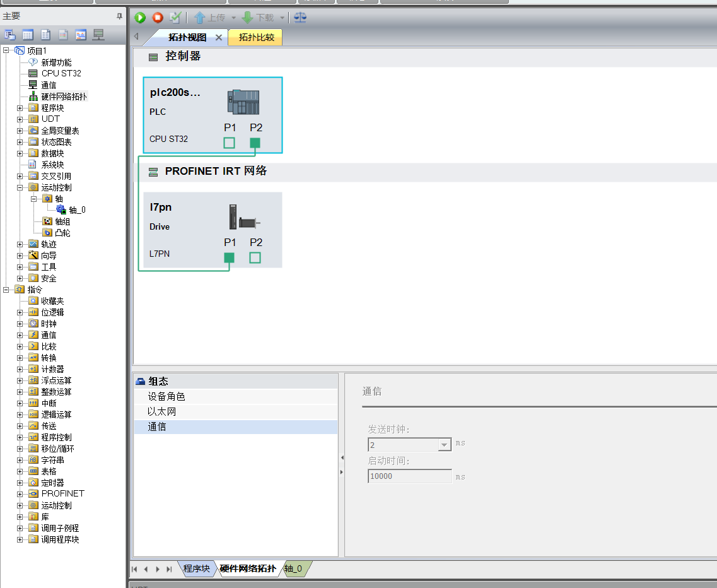The width and height of the screenshot is (717, 588).
Task: Select the 拓扑视图 tab
Action: point(187,37)
